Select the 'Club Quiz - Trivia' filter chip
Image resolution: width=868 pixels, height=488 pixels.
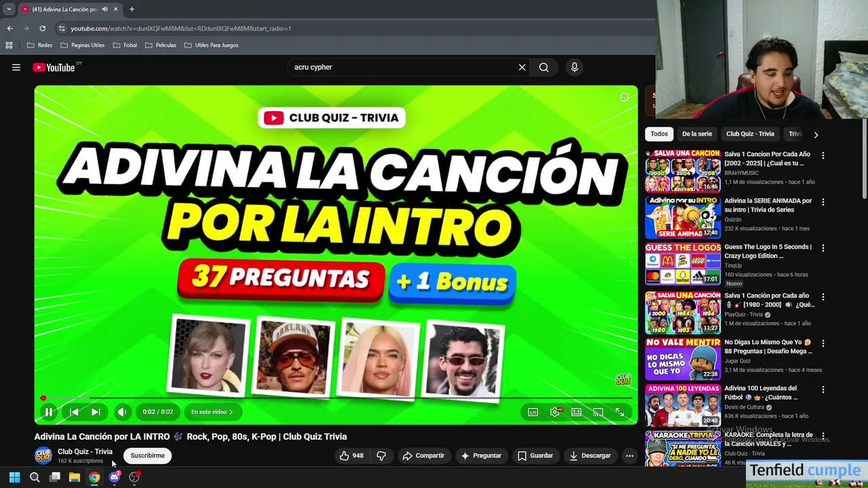pos(750,134)
